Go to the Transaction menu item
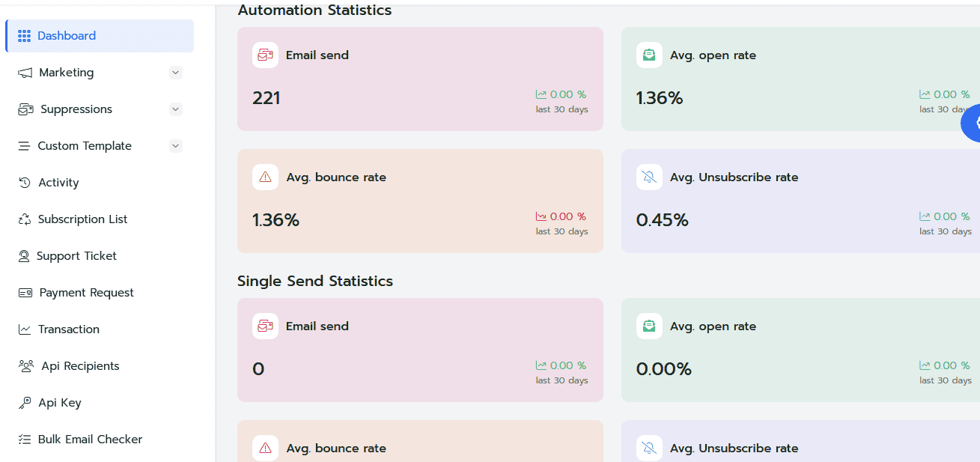The image size is (980, 462). 68,329
